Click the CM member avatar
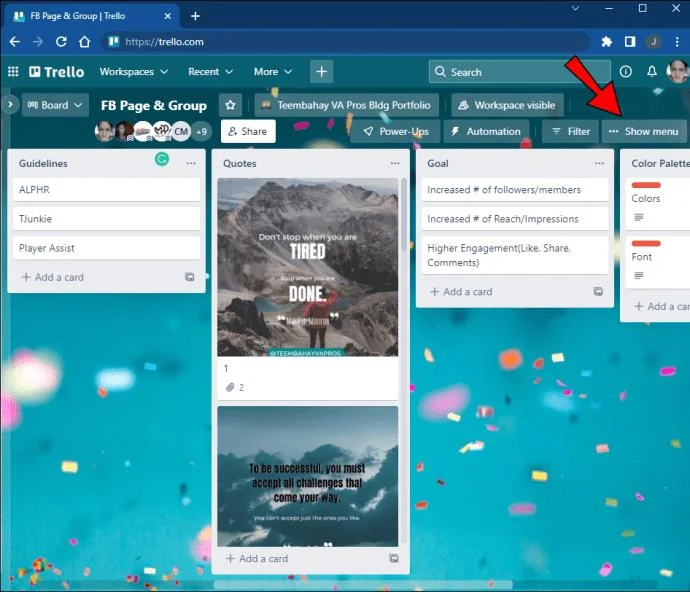 tap(181, 131)
